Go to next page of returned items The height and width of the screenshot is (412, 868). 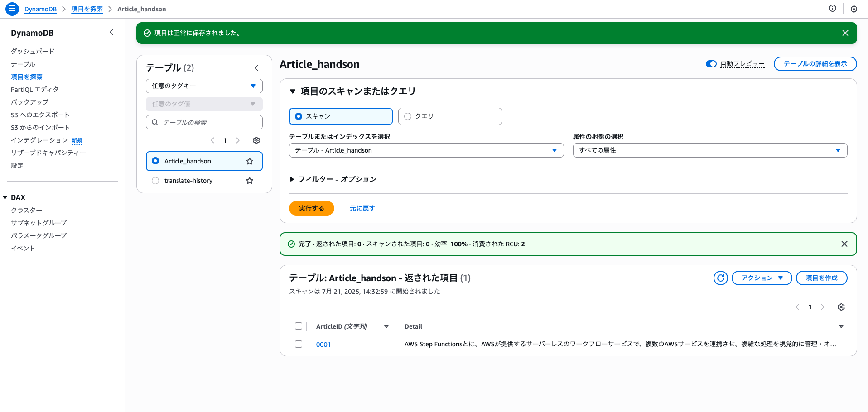click(823, 307)
